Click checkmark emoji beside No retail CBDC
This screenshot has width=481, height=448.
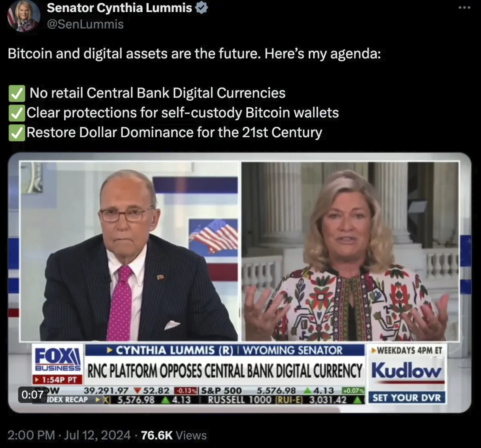(x=17, y=94)
